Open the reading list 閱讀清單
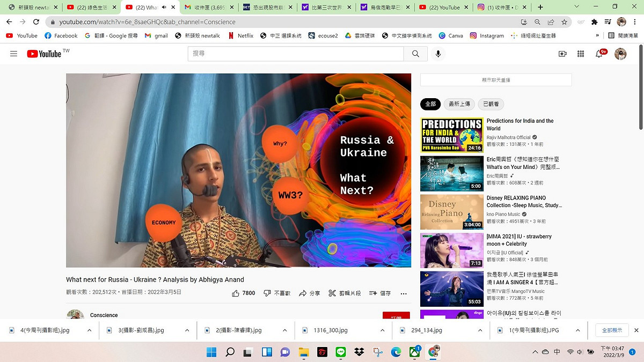 (x=623, y=35)
